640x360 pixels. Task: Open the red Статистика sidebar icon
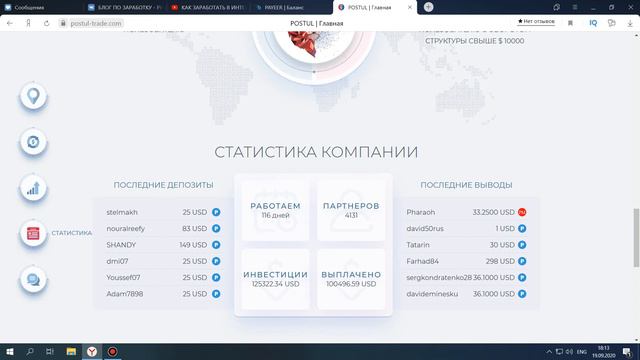click(x=33, y=233)
